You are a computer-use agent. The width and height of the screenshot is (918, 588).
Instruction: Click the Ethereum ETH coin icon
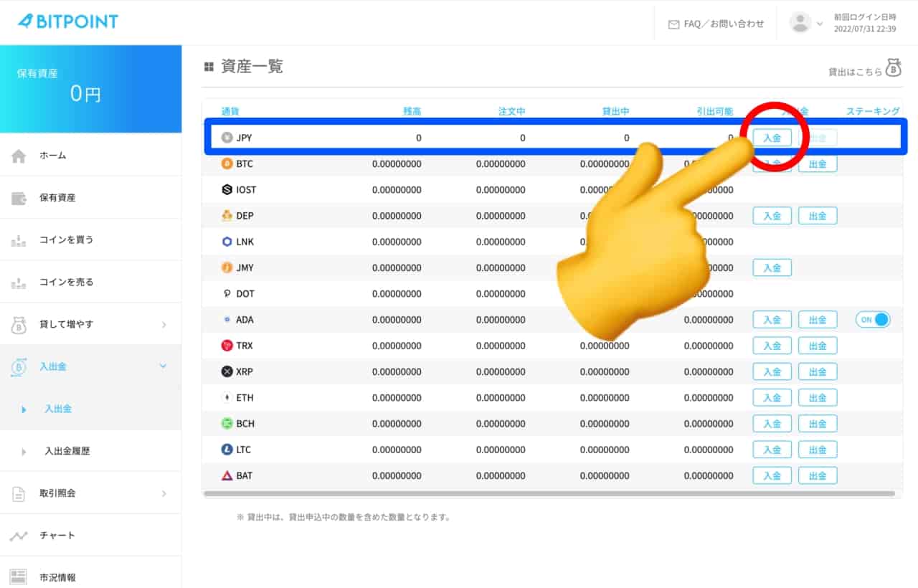tap(227, 398)
